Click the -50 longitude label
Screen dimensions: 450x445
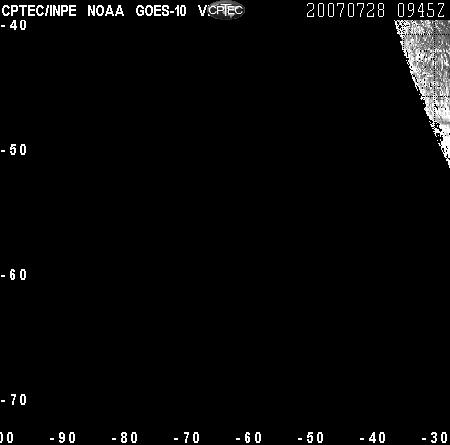(311, 438)
